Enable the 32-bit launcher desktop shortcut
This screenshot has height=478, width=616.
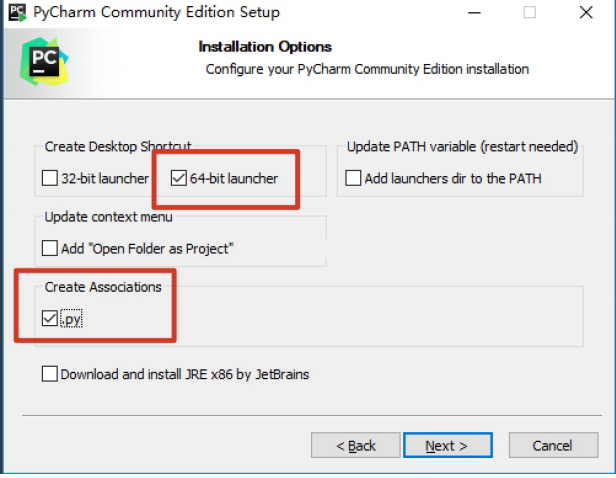pyautogui.click(x=50, y=178)
